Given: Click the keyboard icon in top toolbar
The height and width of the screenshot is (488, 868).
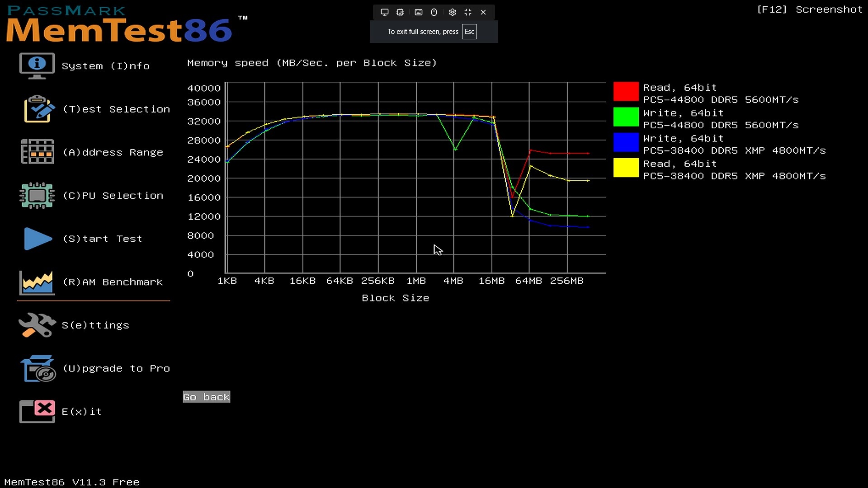Looking at the screenshot, I should point(419,12).
